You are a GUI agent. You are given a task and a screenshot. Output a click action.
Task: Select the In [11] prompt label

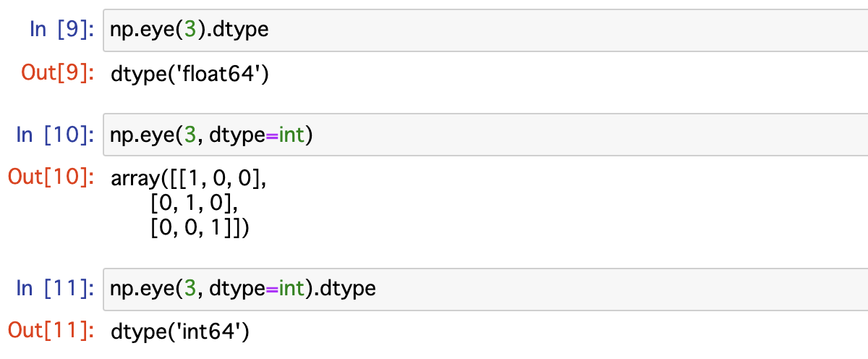coord(55,290)
